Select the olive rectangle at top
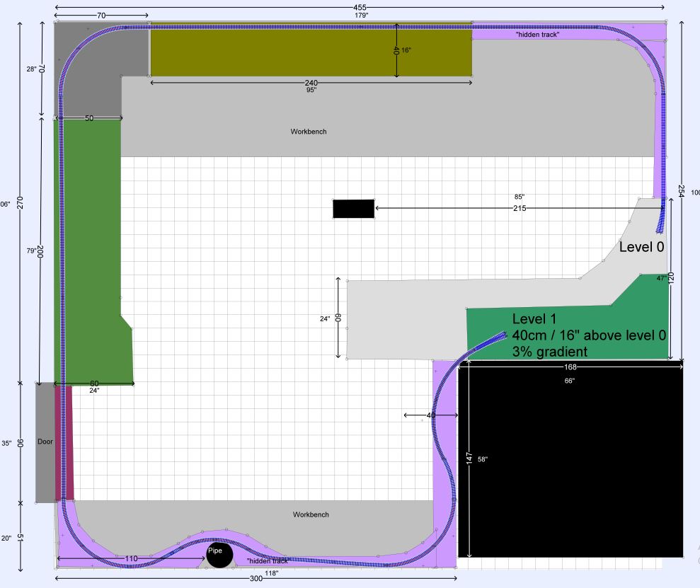700x588 pixels. click(311, 52)
